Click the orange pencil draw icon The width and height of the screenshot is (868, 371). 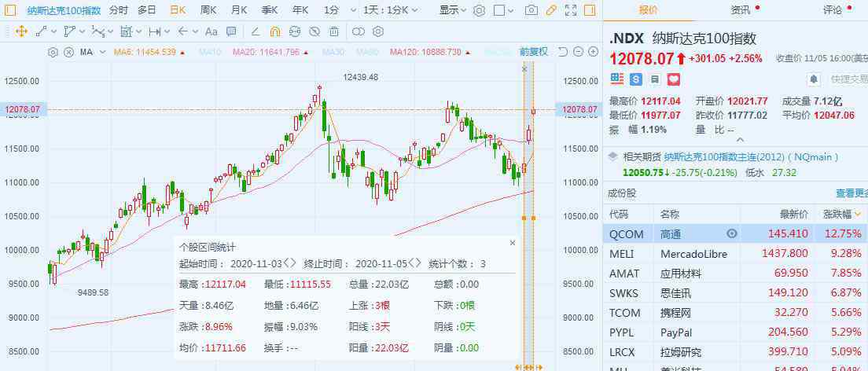pos(551,10)
